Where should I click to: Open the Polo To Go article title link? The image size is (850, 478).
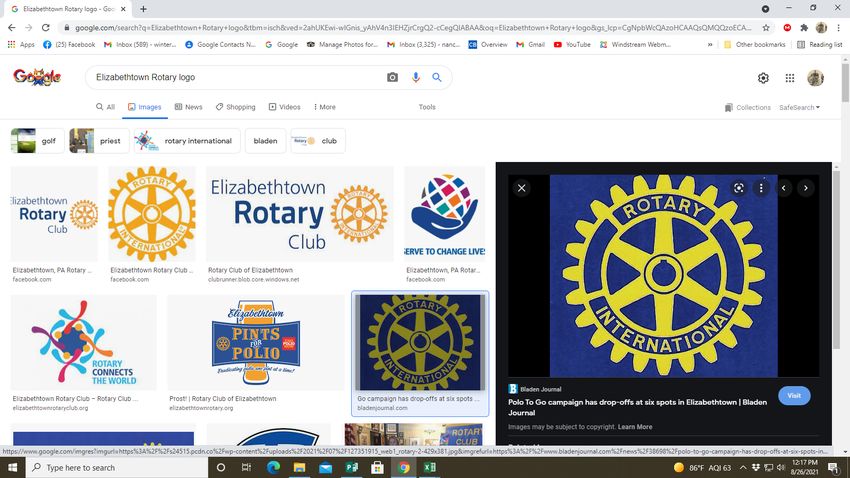pyautogui.click(x=637, y=408)
